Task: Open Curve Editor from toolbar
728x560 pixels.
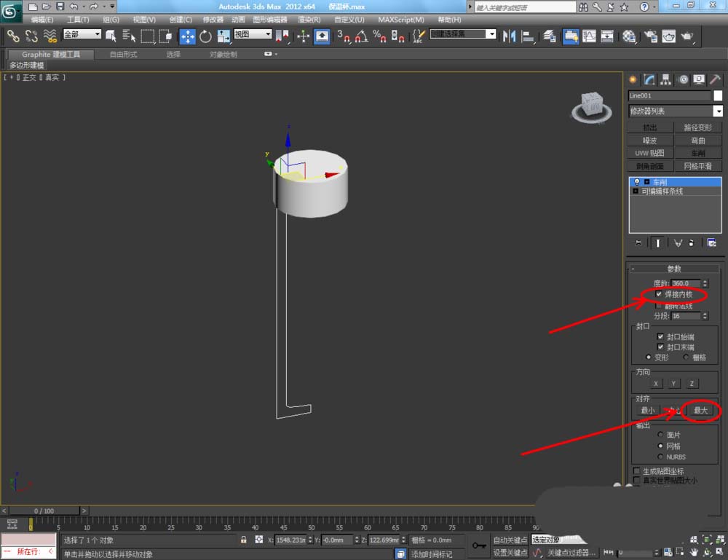Action: click(589, 36)
